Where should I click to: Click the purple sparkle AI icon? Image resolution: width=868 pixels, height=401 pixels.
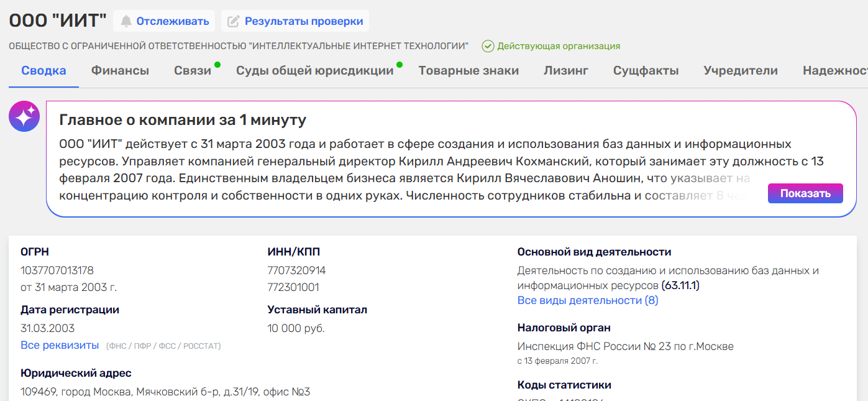[24, 116]
